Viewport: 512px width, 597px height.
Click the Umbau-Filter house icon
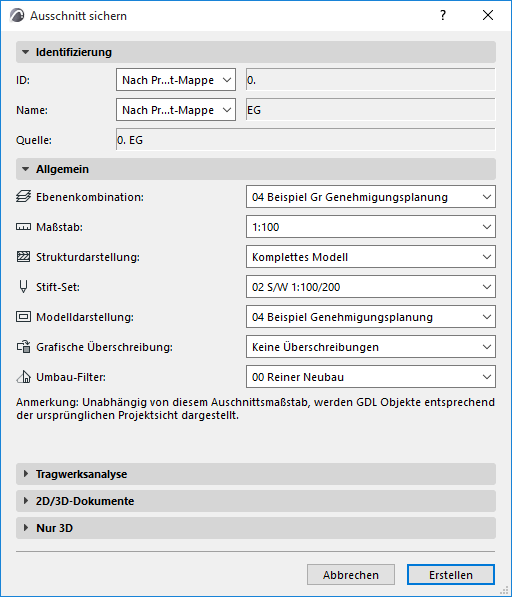(23, 377)
